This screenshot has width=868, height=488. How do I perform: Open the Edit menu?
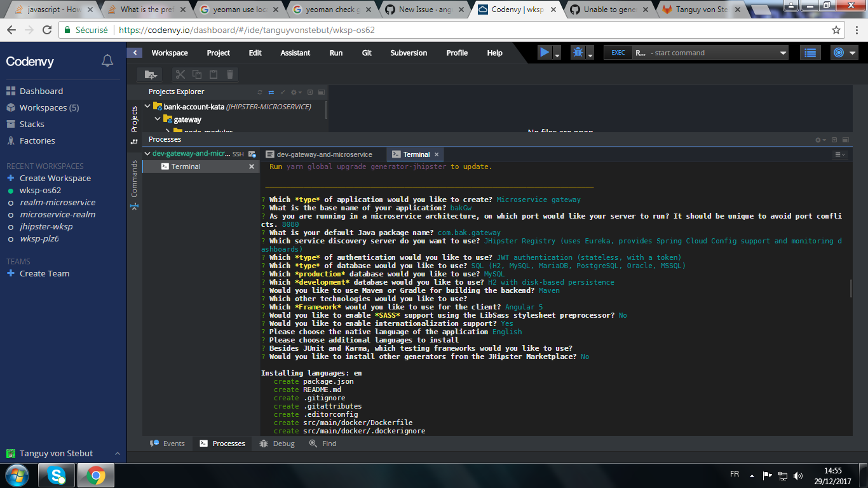[x=255, y=53]
